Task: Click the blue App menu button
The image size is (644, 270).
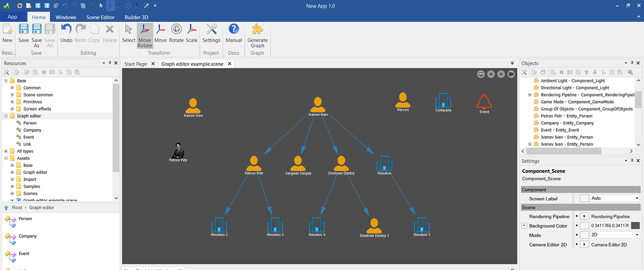Action: [12, 17]
